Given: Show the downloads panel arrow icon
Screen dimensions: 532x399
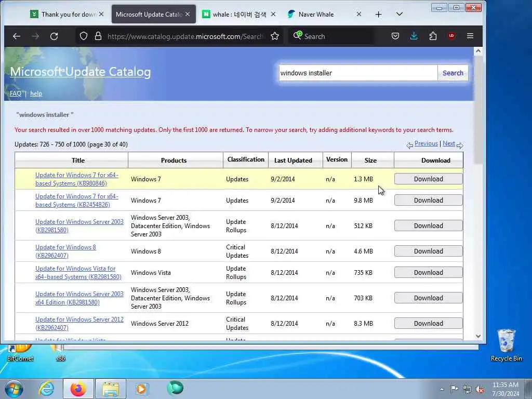Looking at the screenshot, I should coord(414,36).
